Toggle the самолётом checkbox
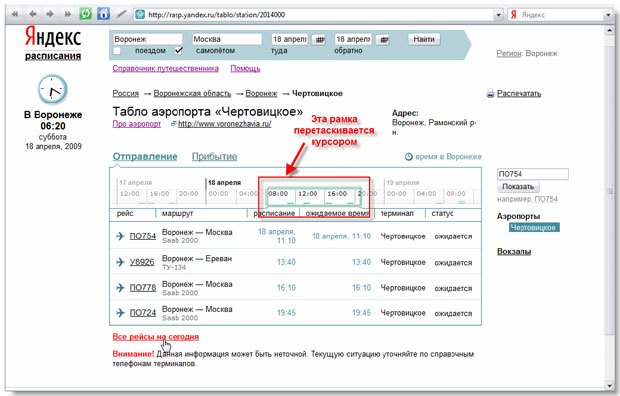 point(179,51)
